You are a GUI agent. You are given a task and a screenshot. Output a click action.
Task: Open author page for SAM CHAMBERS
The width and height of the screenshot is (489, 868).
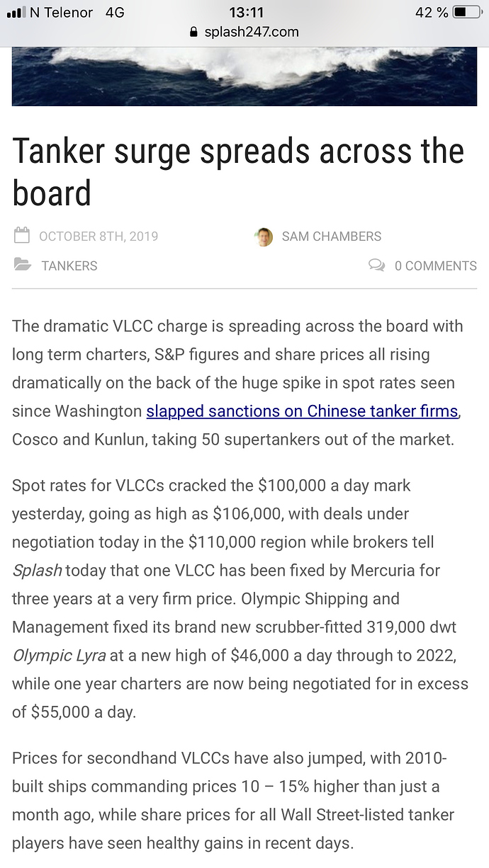(x=332, y=236)
